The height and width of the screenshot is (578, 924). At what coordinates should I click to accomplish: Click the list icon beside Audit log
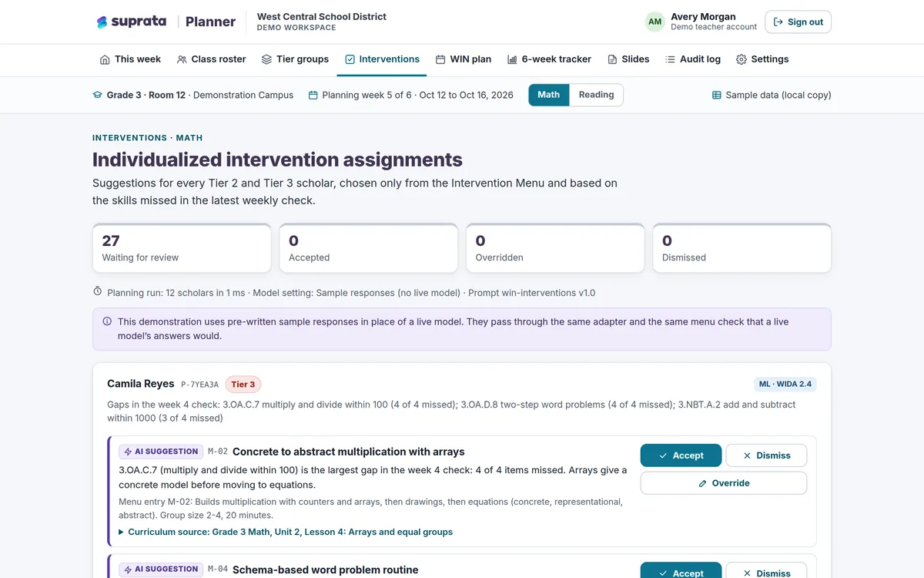click(x=670, y=59)
